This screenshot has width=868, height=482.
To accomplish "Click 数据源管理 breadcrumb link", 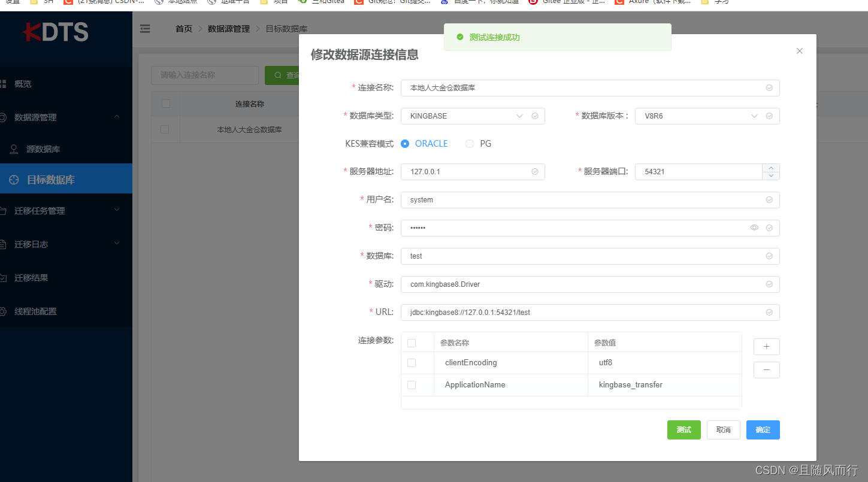I will pyautogui.click(x=228, y=29).
